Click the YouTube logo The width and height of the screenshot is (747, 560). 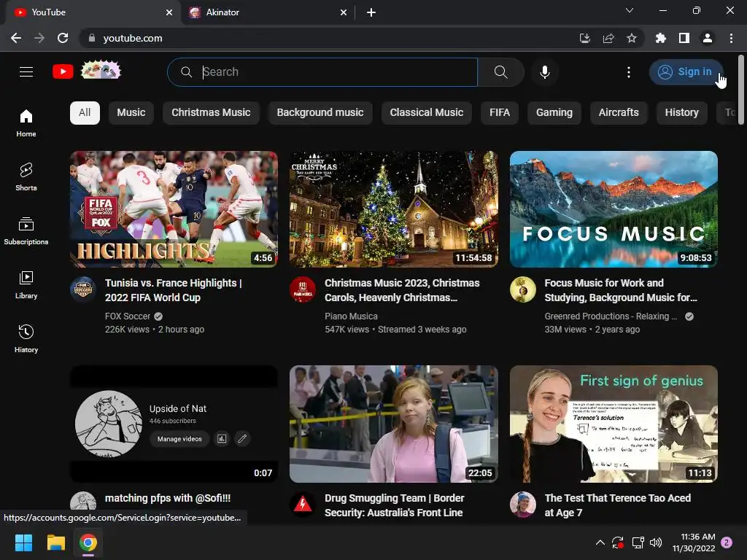(63, 72)
